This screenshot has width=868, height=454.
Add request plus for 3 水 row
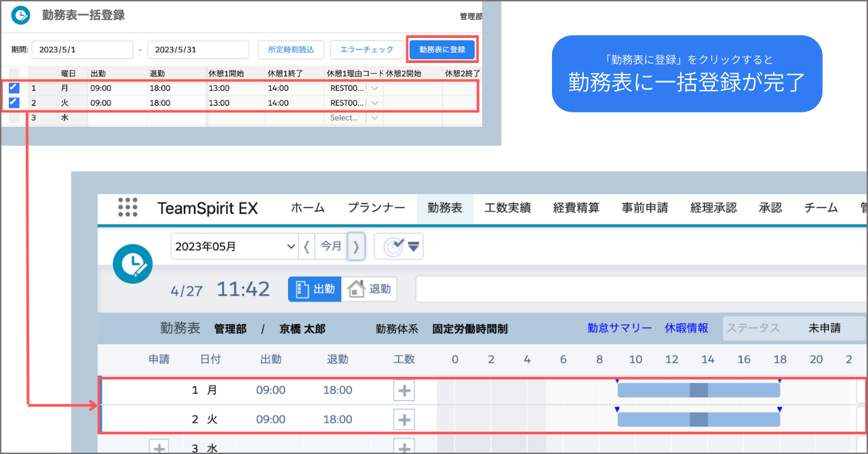tap(159, 448)
